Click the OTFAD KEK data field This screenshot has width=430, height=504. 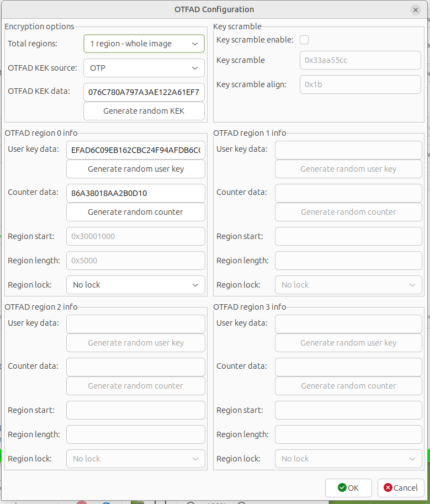tap(144, 92)
